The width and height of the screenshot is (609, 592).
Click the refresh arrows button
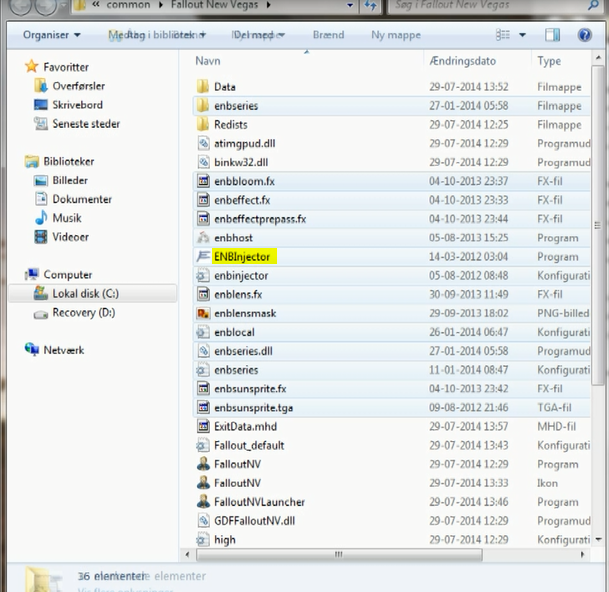[x=370, y=5]
